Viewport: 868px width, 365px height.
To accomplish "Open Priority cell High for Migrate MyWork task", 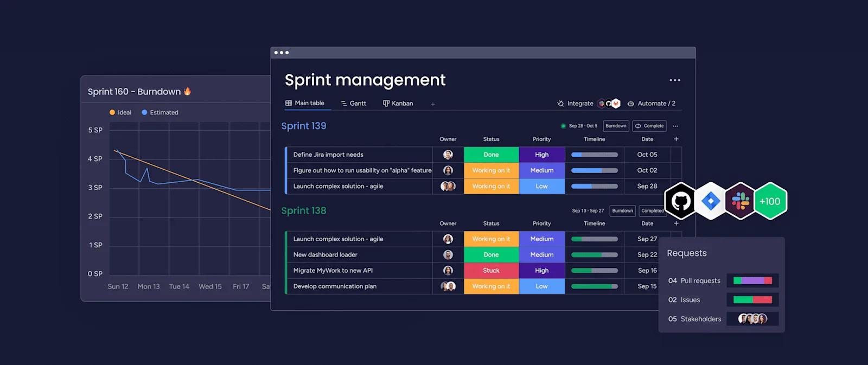I will (541, 271).
